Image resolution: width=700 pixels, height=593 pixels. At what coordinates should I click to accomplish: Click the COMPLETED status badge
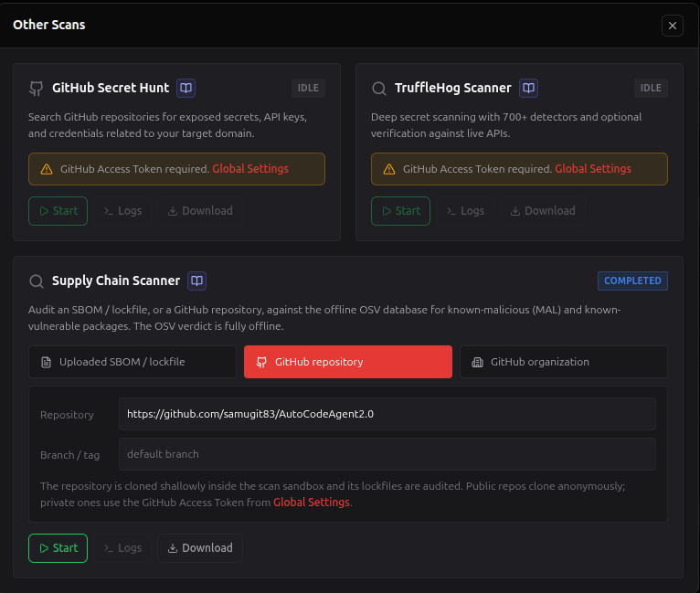632,281
